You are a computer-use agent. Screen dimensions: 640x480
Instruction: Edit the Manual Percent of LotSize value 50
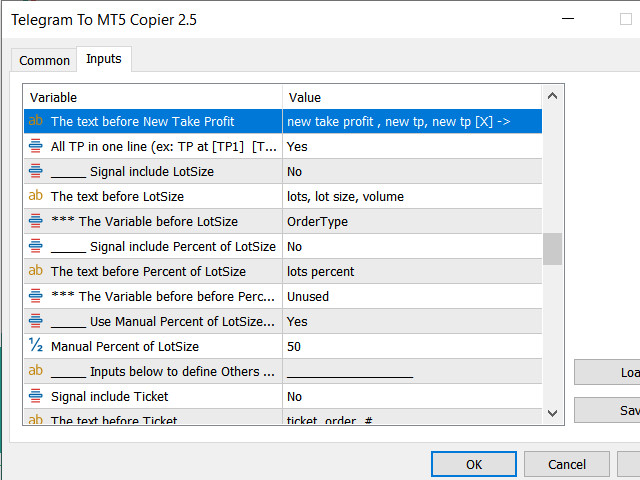(410, 346)
